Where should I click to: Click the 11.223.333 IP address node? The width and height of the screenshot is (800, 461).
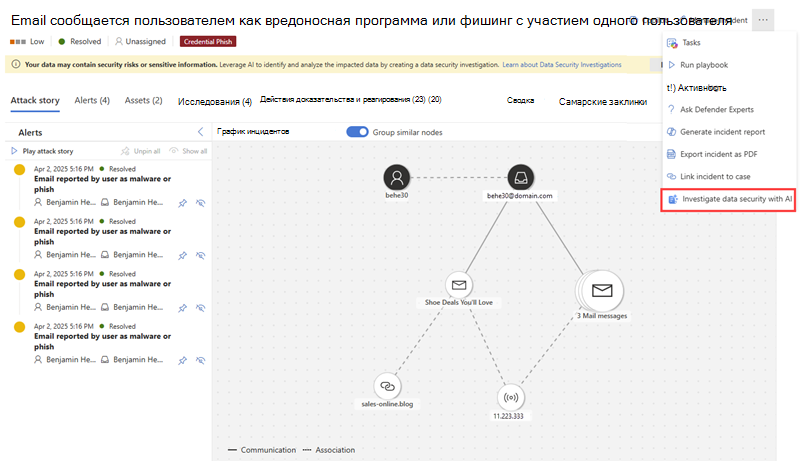click(x=511, y=397)
